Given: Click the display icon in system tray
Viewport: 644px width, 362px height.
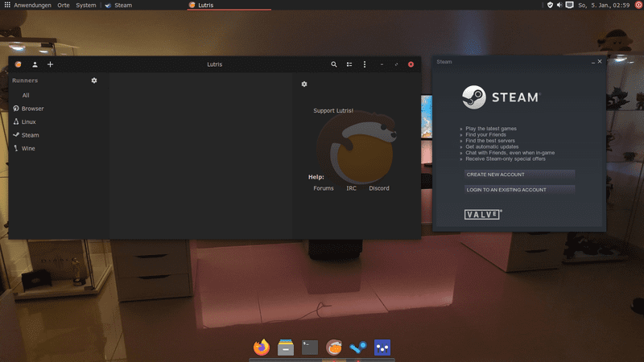Looking at the screenshot, I should pyautogui.click(x=570, y=5).
